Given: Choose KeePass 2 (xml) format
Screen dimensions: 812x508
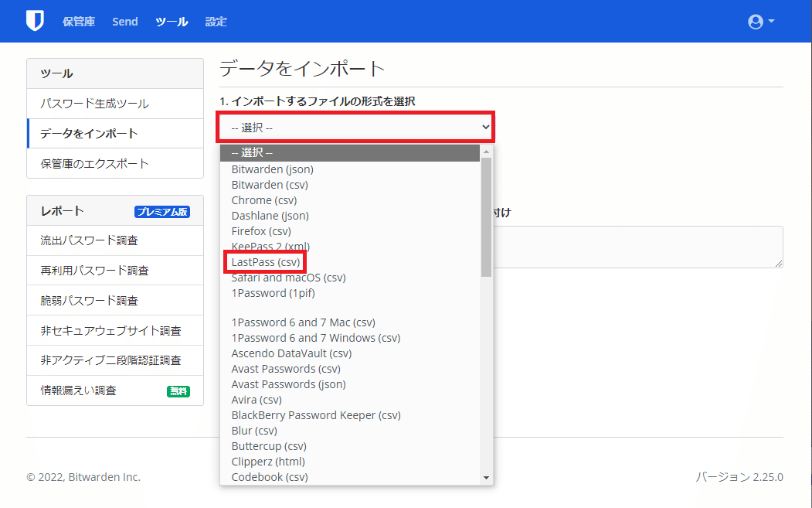Looking at the screenshot, I should tap(350, 247).
